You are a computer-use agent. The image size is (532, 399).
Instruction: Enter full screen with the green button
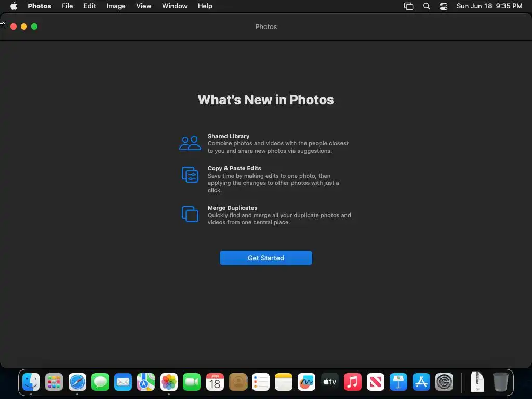tap(34, 26)
